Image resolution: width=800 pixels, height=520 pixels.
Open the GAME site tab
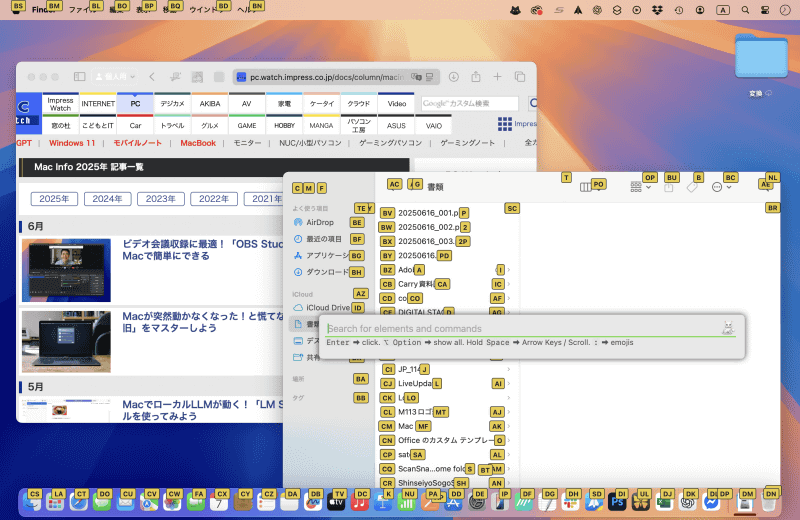point(247,125)
